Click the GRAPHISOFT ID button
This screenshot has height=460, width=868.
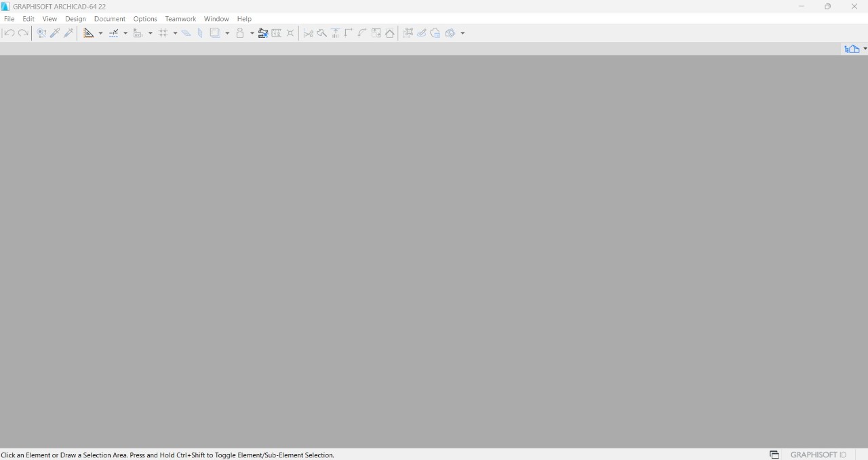[x=818, y=455]
